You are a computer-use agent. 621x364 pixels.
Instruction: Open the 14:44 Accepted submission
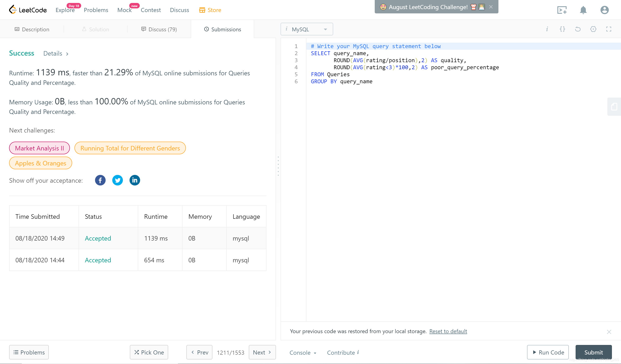[x=98, y=260]
